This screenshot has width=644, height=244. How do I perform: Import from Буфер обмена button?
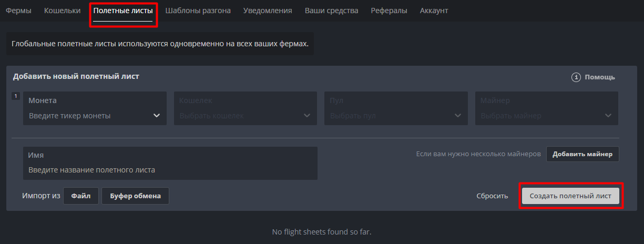click(135, 196)
